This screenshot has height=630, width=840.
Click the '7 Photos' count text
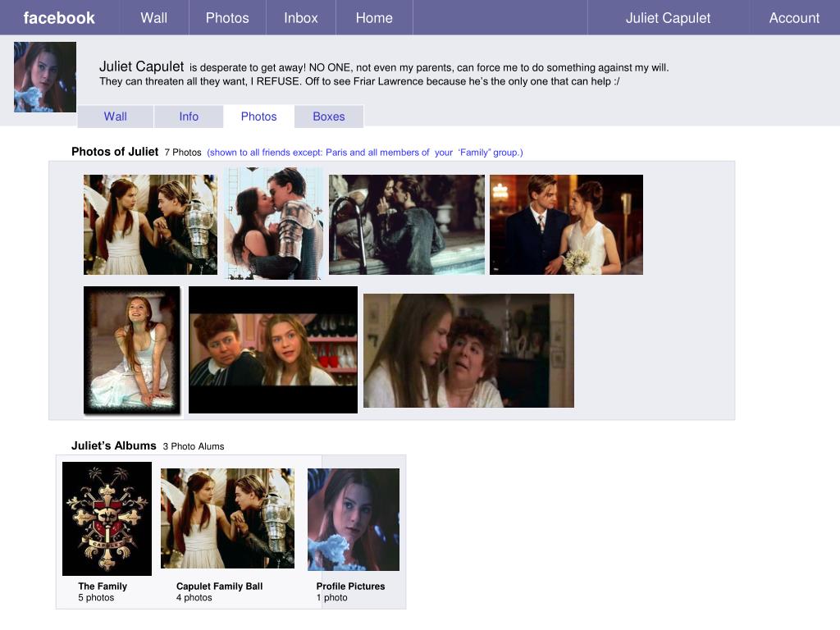point(183,152)
